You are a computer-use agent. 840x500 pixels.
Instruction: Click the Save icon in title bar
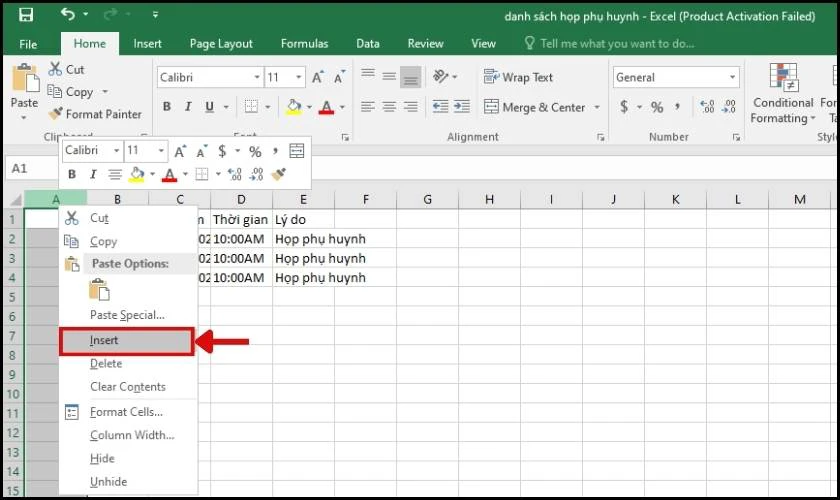click(26, 15)
